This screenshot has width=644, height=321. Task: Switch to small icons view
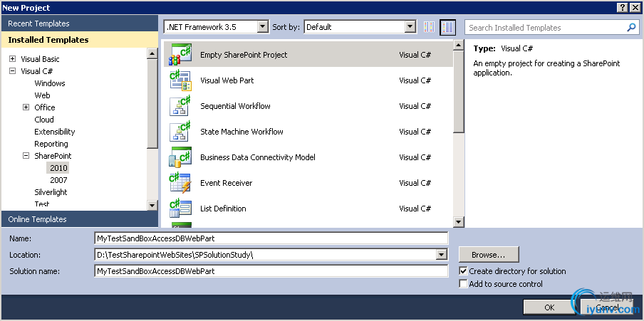pos(429,27)
